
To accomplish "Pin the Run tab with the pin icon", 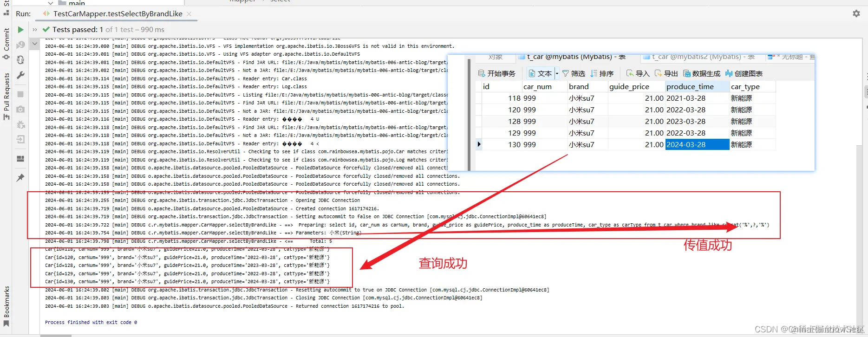I will (20, 178).
